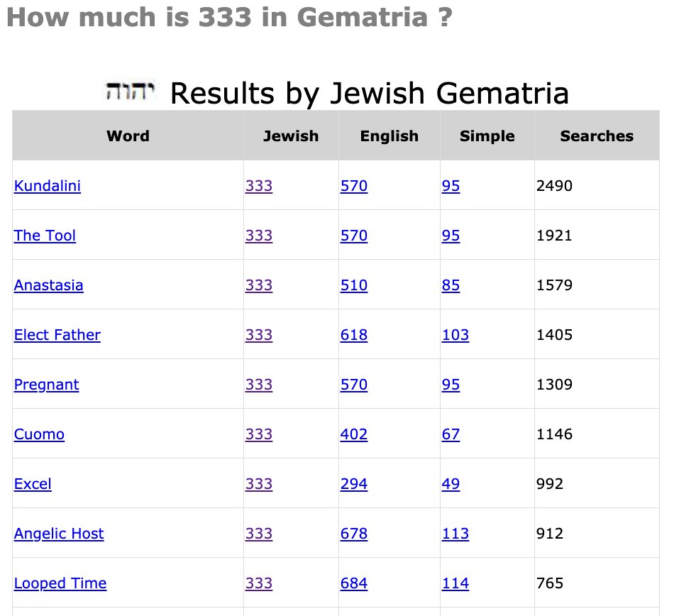Click the Jewish column header

tap(291, 136)
